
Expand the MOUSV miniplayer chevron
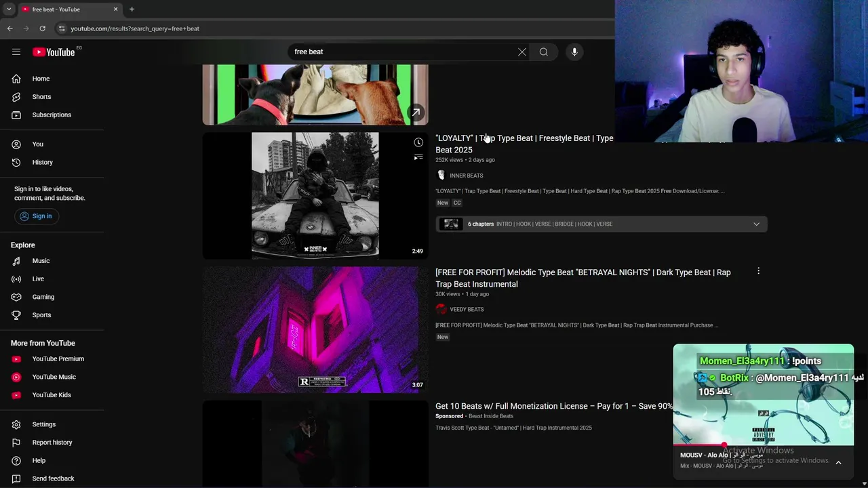tap(838, 462)
